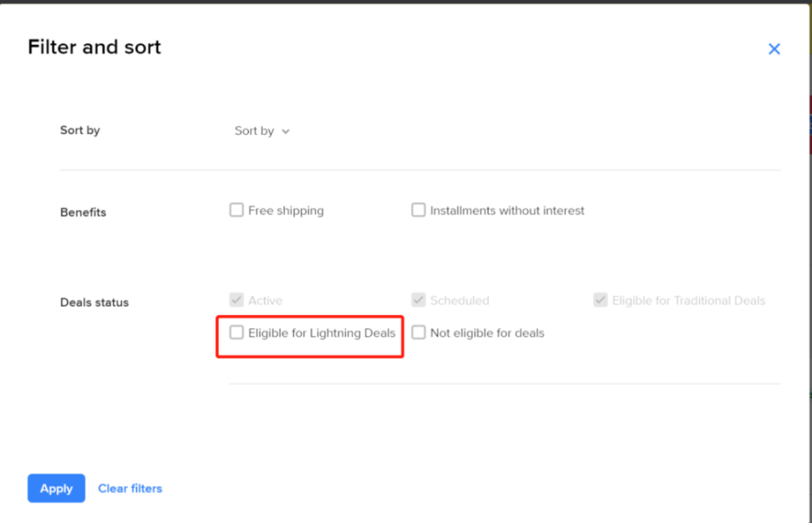The width and height of the screenshot is (812, 523).
Task: Uncheck the Active deals status box
Action: coord(236,300)
